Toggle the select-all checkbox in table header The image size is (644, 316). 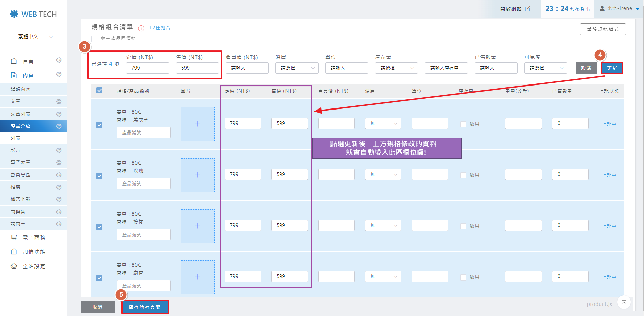click(x=99, y=90)
